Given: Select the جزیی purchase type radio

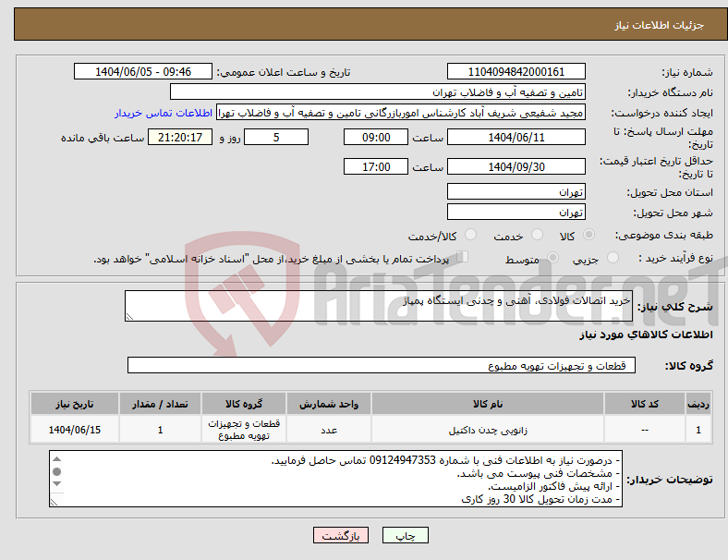Looking at the screenshot, I should point(613,258).
